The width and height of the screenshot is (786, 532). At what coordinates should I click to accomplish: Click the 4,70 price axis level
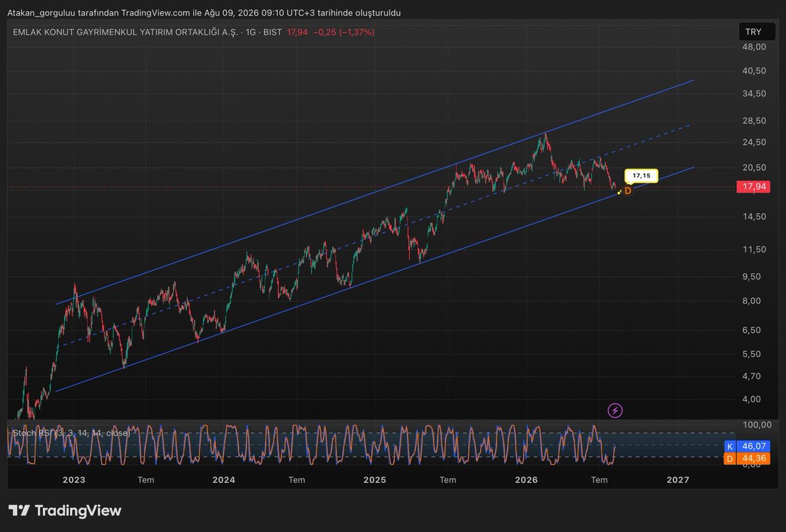[x=753, y=376]
